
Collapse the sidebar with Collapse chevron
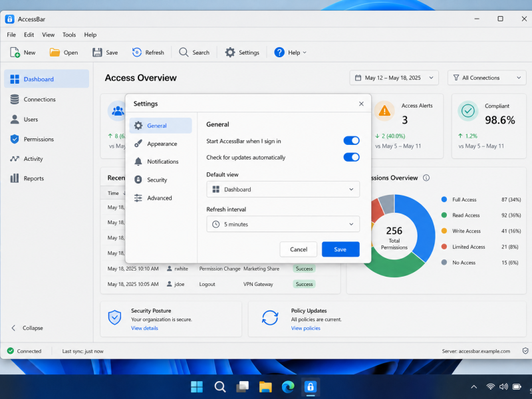pyautogui.click(x=13, y=328)
